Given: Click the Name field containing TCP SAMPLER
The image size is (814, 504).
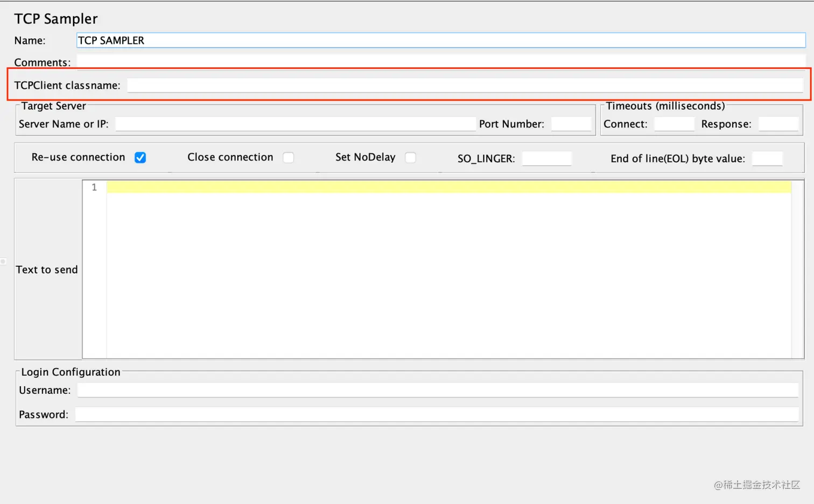Looking at the screenshot, I should 377,40.
